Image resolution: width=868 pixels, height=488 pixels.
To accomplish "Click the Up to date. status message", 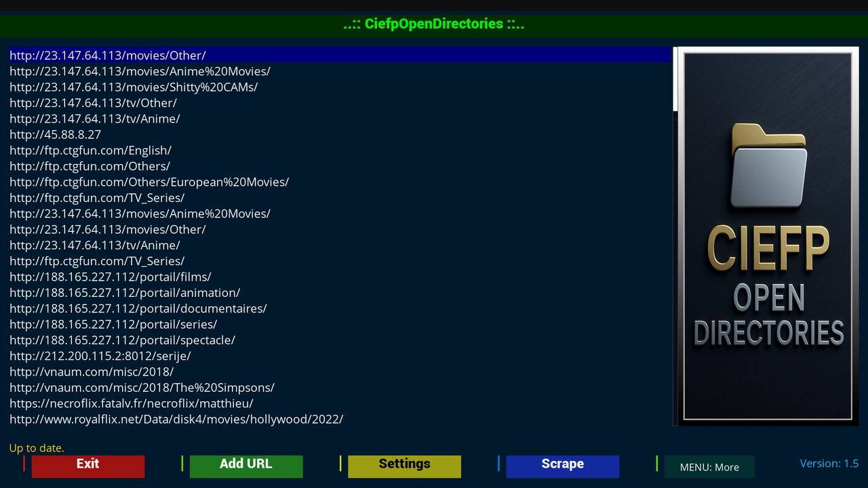I will pos(37,448).
